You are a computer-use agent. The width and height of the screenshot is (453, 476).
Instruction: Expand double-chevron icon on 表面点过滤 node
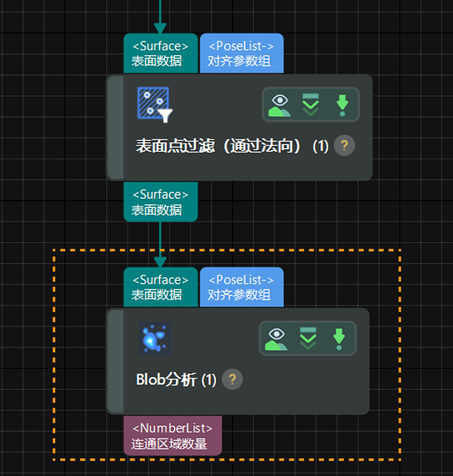[x=311, y=105]
